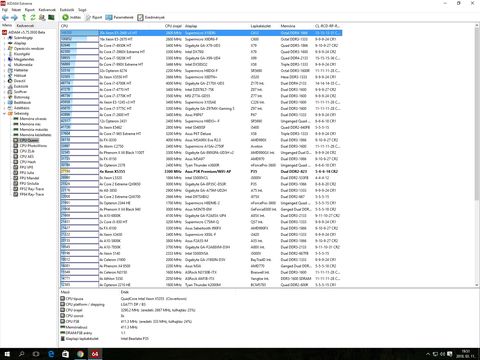Expand the Háttértár tree node
480x360 pixels.
click(5, 70)
